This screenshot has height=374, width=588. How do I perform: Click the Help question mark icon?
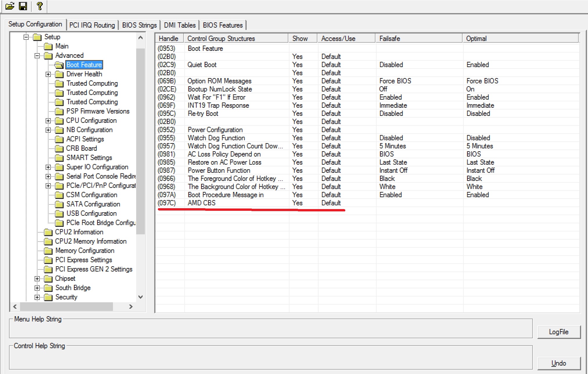coord(40,6)
